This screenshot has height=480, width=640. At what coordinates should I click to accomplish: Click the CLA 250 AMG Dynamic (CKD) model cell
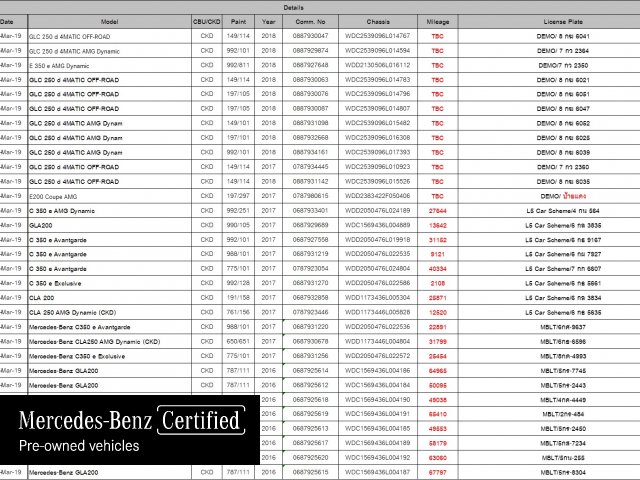coord(109,312)
